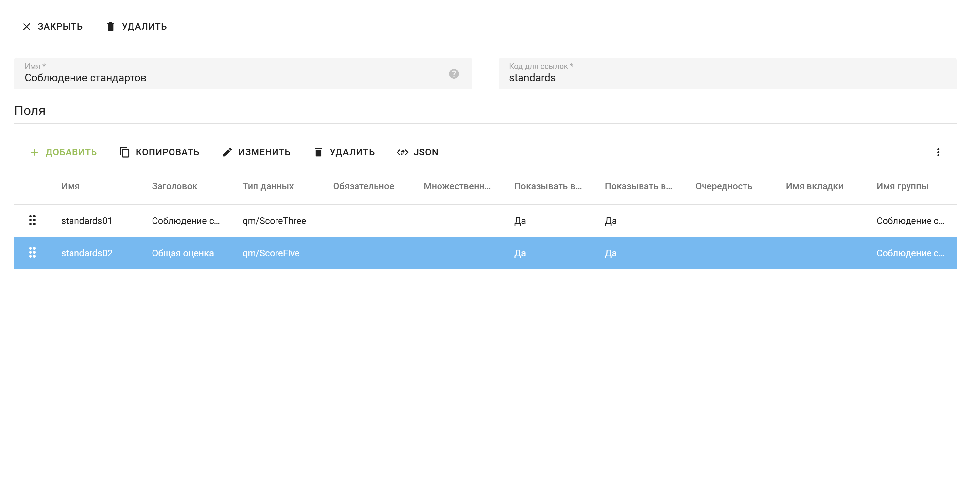Select the qm/ScoreFive cell
980x495 pixels.
coord(271,253)
